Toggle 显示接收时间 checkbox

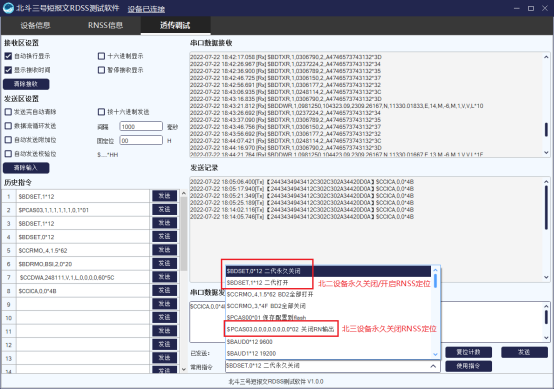tap(8, 70)
